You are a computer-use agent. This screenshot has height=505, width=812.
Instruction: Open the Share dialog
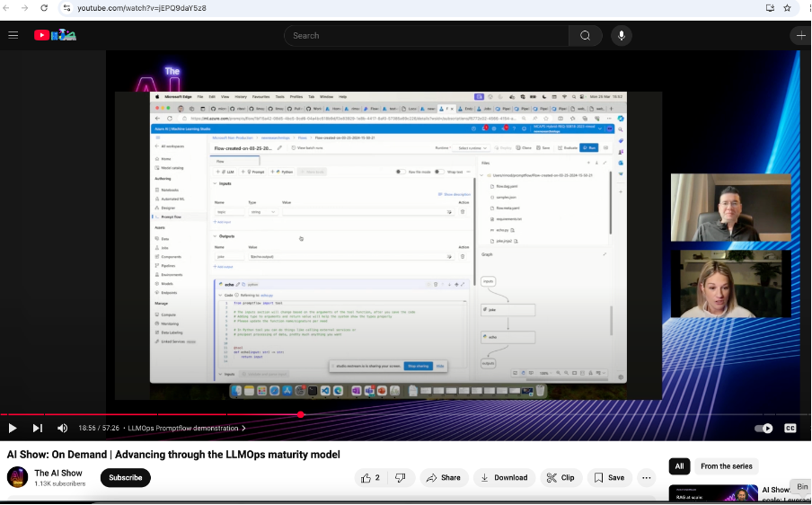pos(443,477)
